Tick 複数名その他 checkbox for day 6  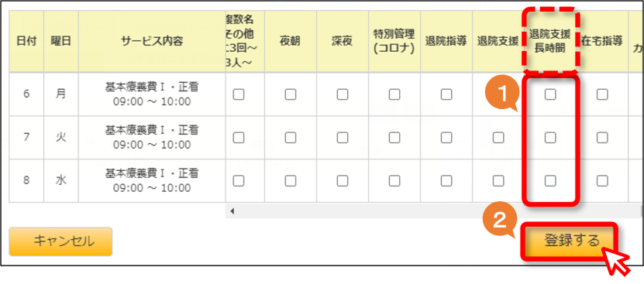pyautogui.click(x=239, y=95)
